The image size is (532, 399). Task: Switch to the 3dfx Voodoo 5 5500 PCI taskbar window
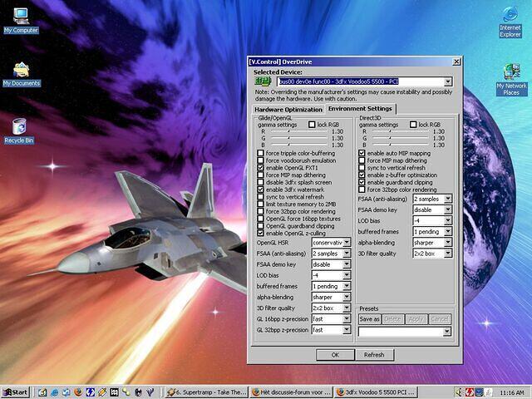[x=376, y=392]
